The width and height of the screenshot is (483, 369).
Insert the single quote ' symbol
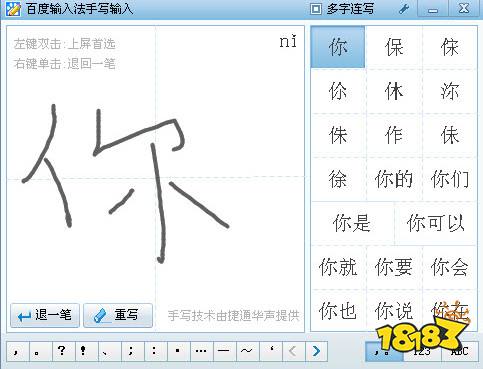tap(270, 351)
